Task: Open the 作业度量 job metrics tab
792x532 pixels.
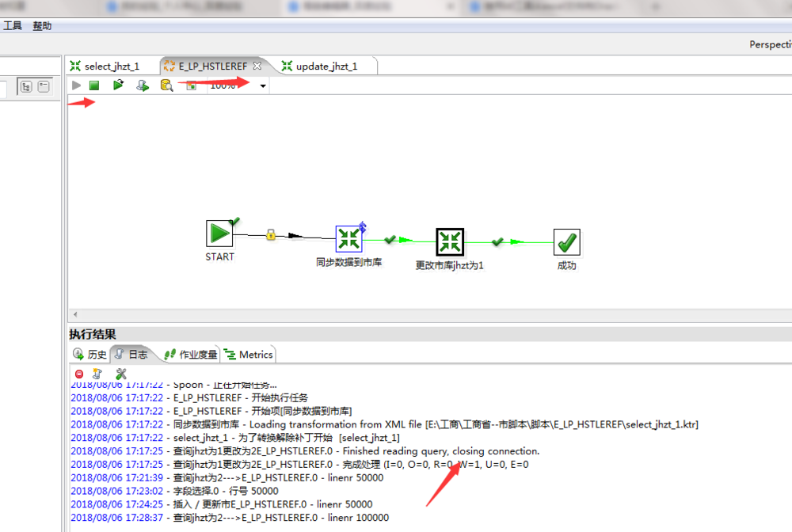Action: [x=191, y=355]
